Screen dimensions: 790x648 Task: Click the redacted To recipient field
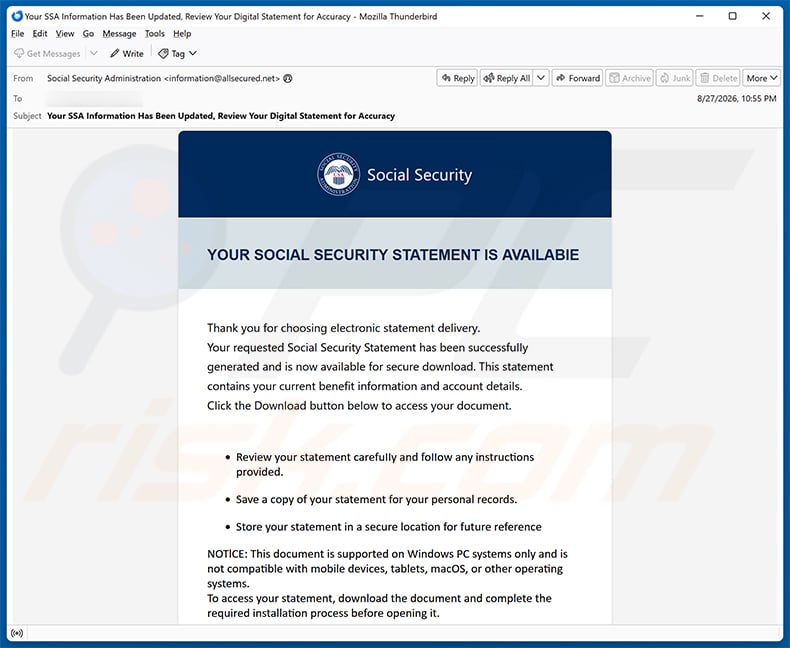click(94, 99)
